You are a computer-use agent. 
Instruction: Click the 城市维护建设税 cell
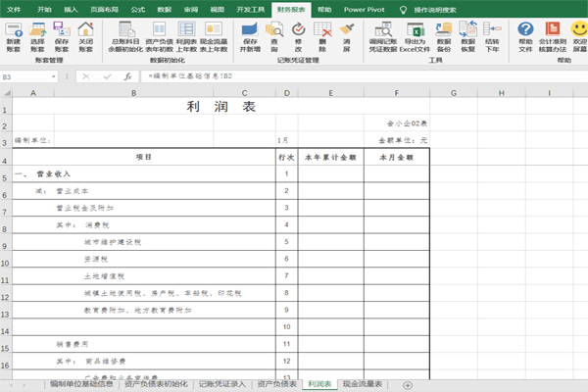coord(144,242)
